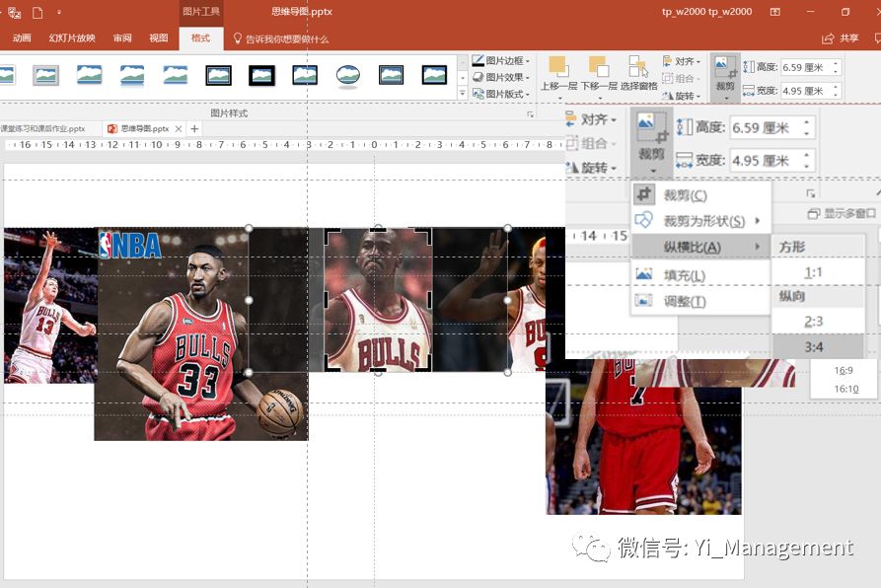
Task: Click magnified 高度 6.59 厘米 height field
Action: [768, 128]
